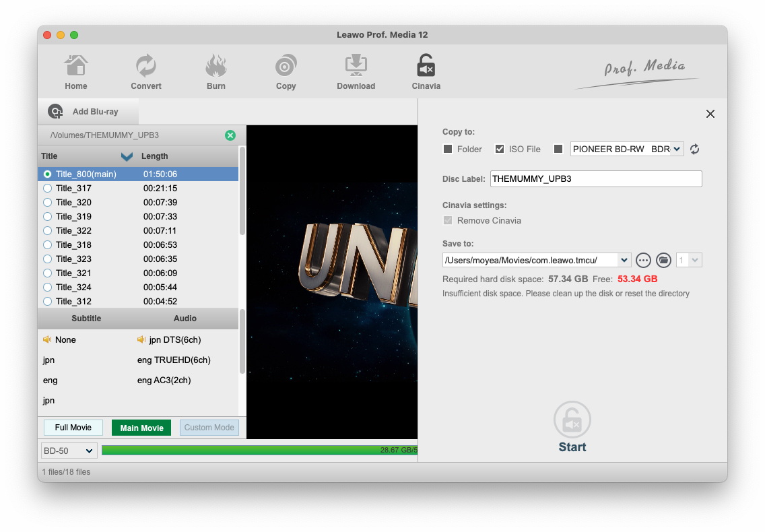Expand the Save to path dropdown
Image resolution: width=765 pixels, height=532 pixels.
(624, 260)
